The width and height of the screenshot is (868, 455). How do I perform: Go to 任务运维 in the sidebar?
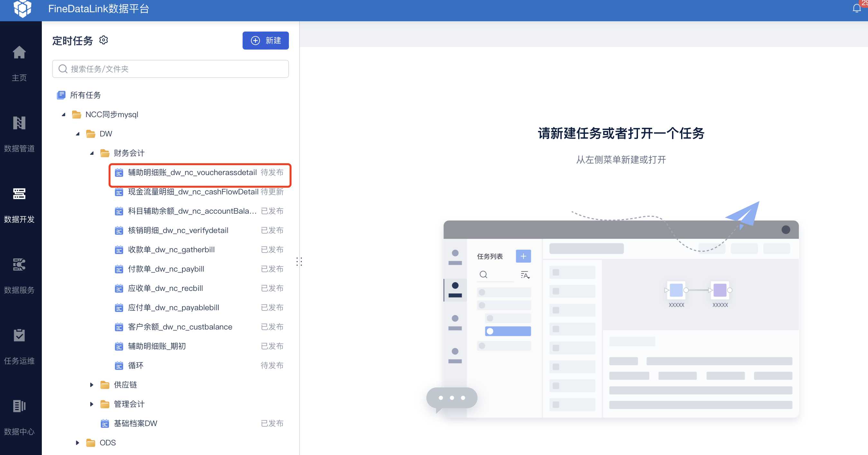19,336
